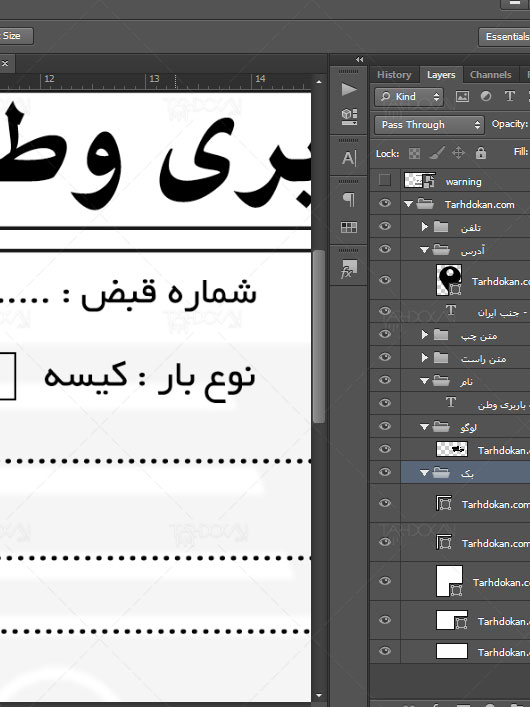The height and width of the screenshot is (707, 530).
Task: Click the نوع بار : کیسه checkbox square
Action: tap(7, 376)
